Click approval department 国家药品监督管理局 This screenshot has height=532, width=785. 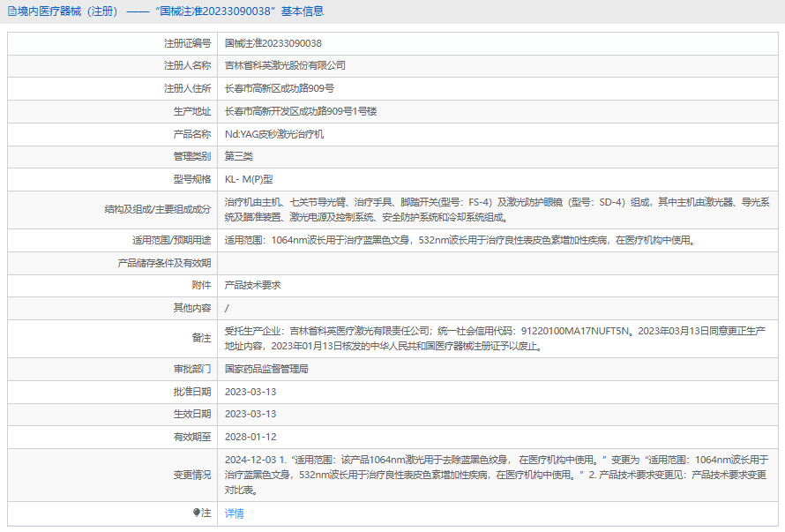[x=266, y=369]
